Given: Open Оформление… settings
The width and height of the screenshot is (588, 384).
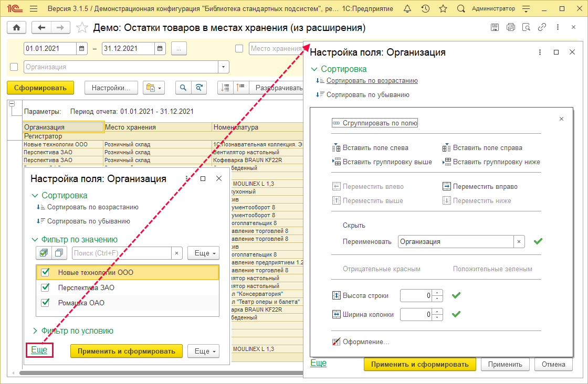Looking at the screenshot, I should (x=361, y=342).
